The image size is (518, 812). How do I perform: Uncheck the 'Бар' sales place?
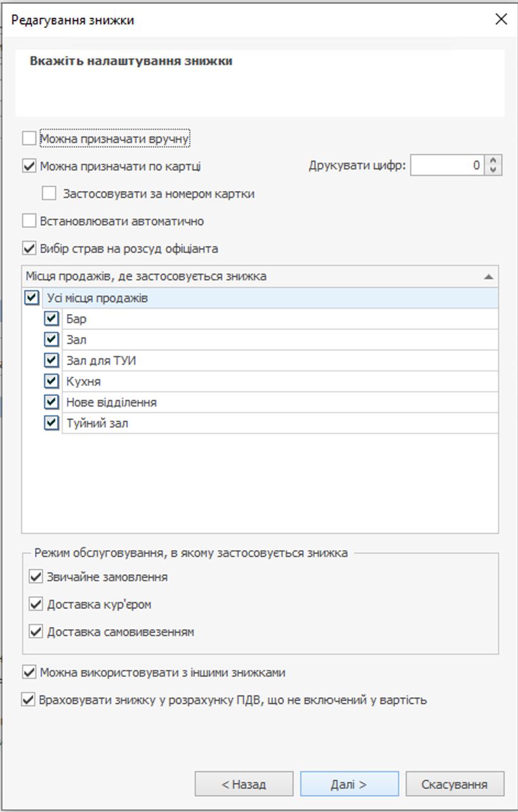point(52,318)
